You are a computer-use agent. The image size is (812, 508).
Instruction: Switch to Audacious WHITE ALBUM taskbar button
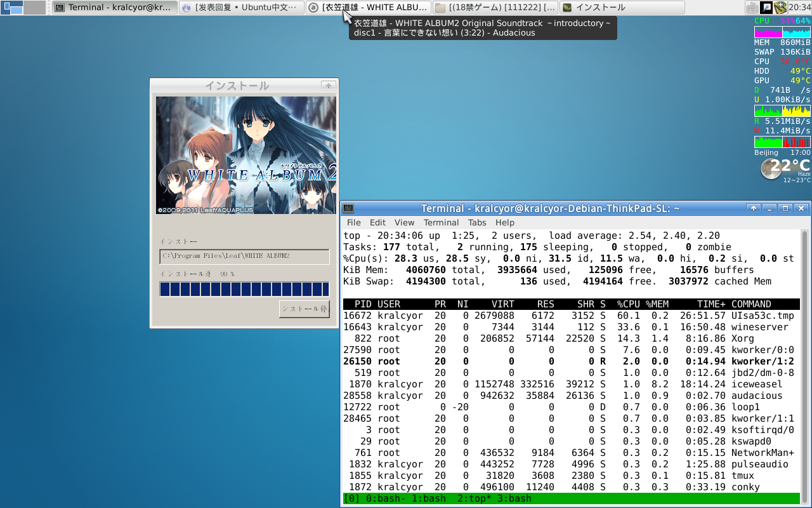(369, 8)
